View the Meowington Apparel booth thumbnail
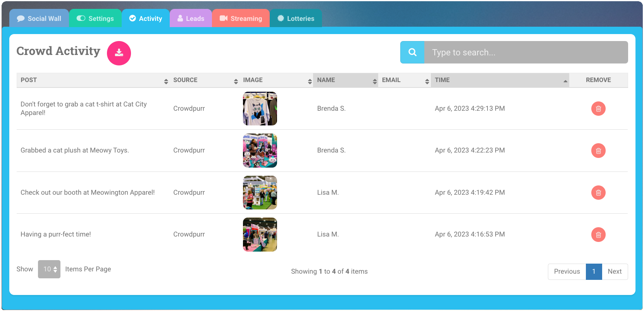Screen dimensions: 644x312 pos(260,192)
